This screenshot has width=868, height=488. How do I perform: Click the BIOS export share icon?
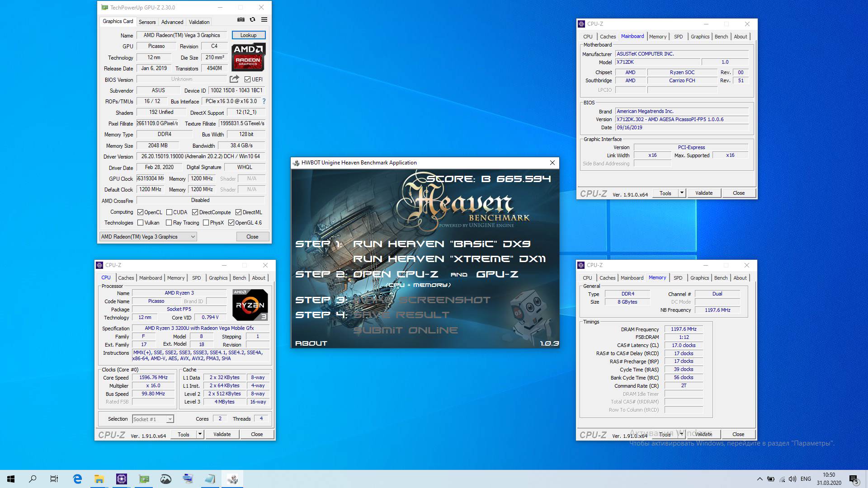click(x=234, y=79)
